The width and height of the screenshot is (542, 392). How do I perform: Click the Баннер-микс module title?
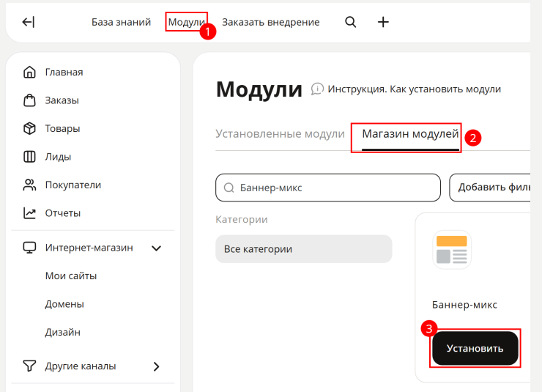coord(464,305)
